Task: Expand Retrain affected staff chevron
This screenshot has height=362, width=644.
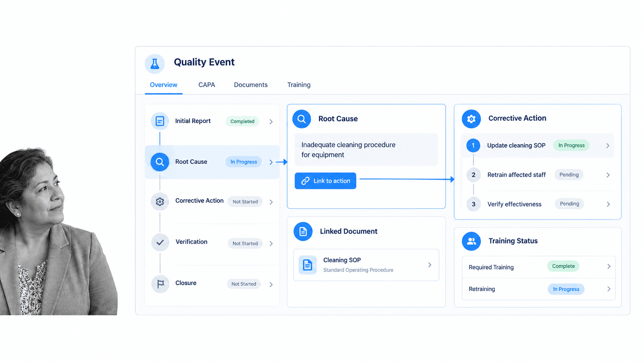Action: 608,175
